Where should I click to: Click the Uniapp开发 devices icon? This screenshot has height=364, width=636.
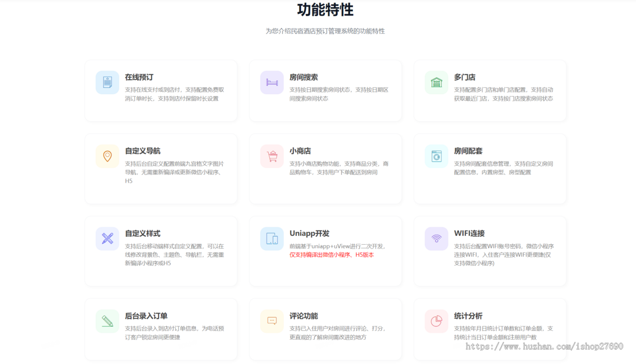pos(272,238)
